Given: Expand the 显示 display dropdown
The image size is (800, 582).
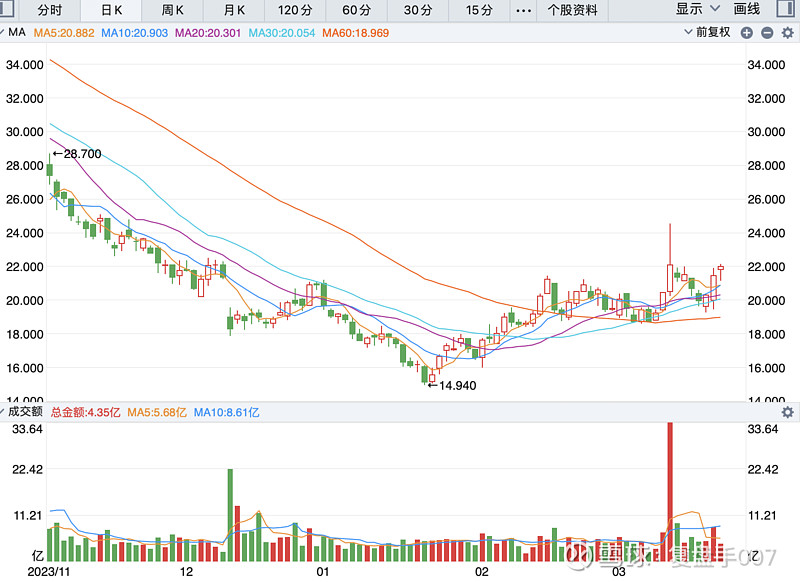Looking at the screenshot, I should coord(697,9).
